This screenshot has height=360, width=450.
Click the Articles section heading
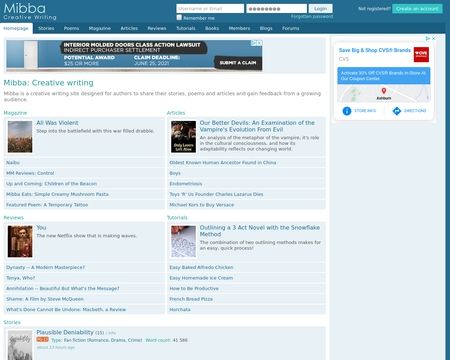coord(176,113)
